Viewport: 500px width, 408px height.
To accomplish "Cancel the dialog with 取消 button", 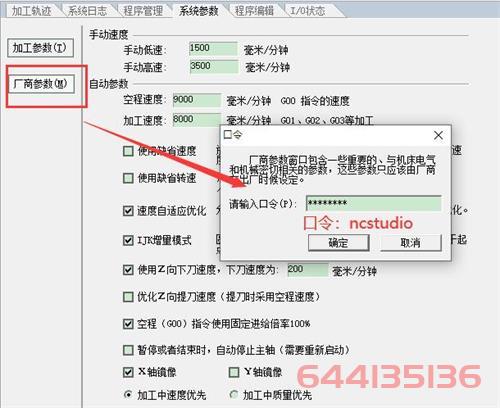I will 411,243.
